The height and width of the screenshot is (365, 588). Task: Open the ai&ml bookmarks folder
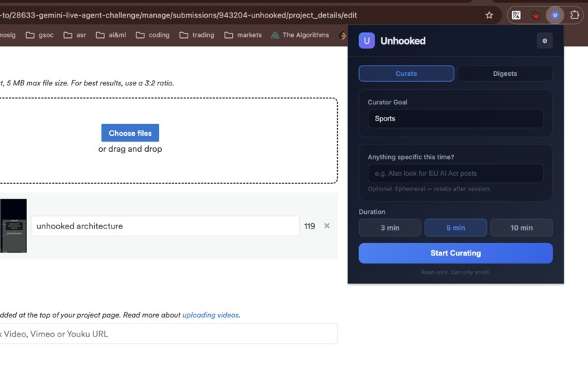click(x=111, y=35)
